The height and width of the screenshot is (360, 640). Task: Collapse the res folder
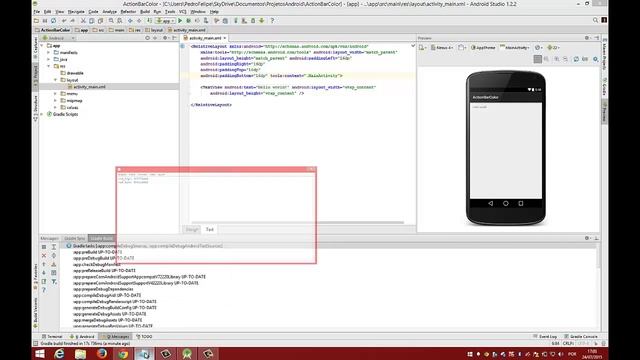[49, 66]
